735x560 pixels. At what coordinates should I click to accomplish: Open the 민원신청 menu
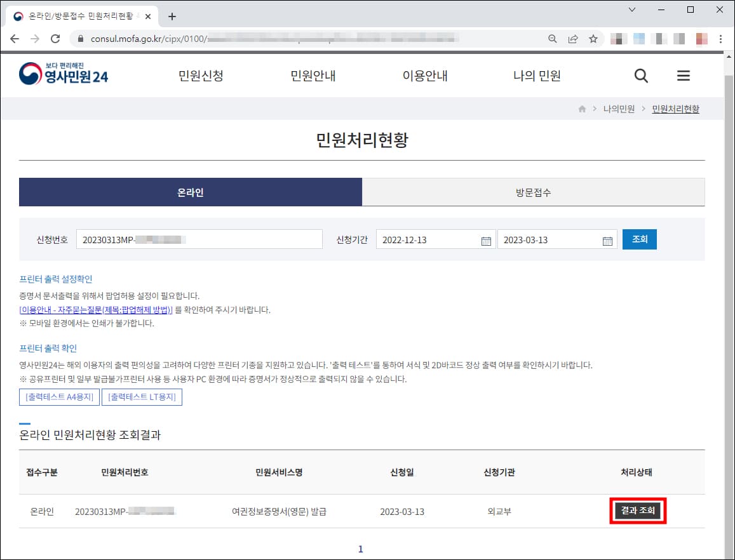(x=201, y=76)
